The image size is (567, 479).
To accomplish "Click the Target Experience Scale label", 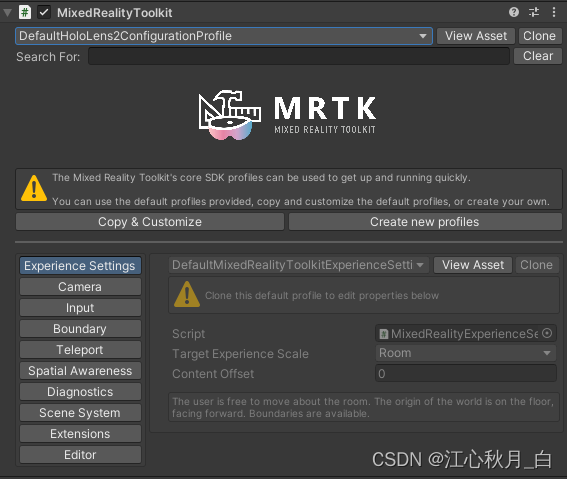I will 240,354.
